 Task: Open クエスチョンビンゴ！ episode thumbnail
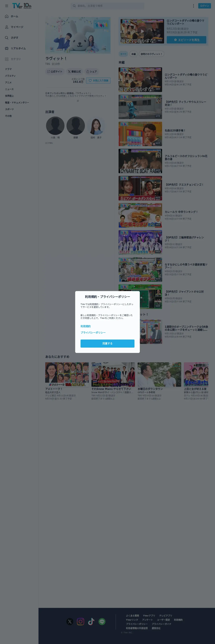coord(140,188)
